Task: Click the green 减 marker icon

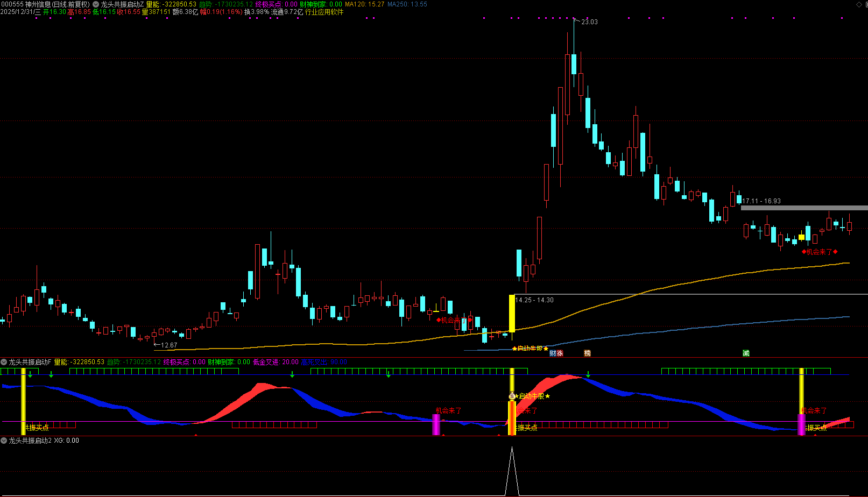Action: pyautogui.click(x=746, y=353)
